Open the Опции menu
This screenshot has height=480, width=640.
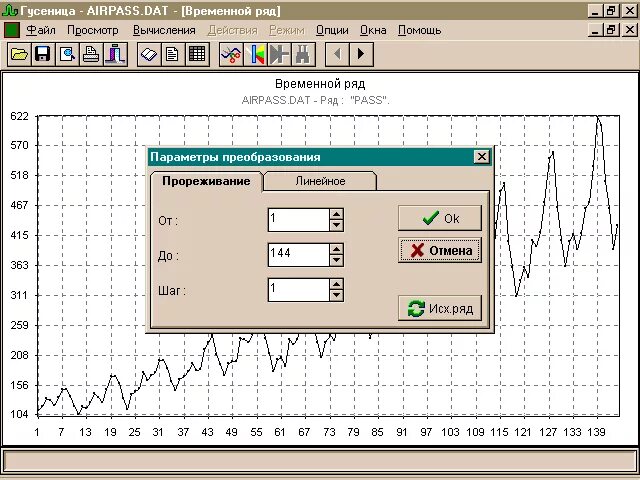(332, 30)
